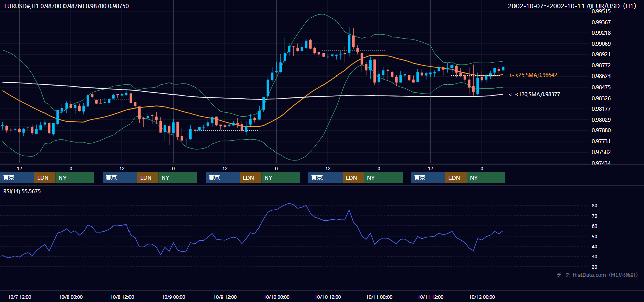This screenshot has width=644, height=302.
Task: Click RSI scale value 30
Action: coord(595,257)
